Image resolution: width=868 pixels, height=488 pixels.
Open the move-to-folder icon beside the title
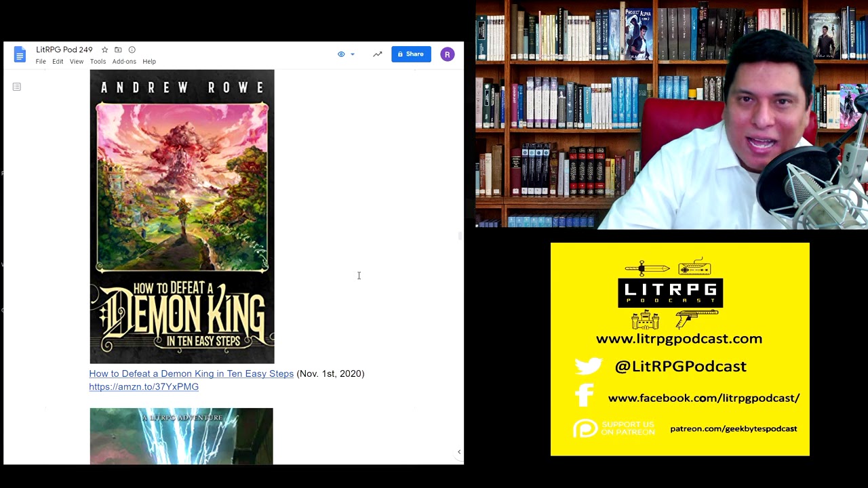coord(118,49)
